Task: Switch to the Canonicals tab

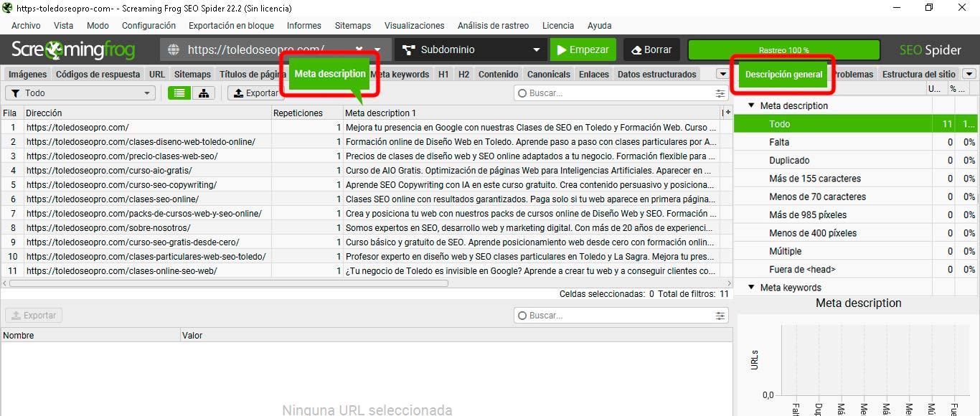Action: click(x=548, y=73)
